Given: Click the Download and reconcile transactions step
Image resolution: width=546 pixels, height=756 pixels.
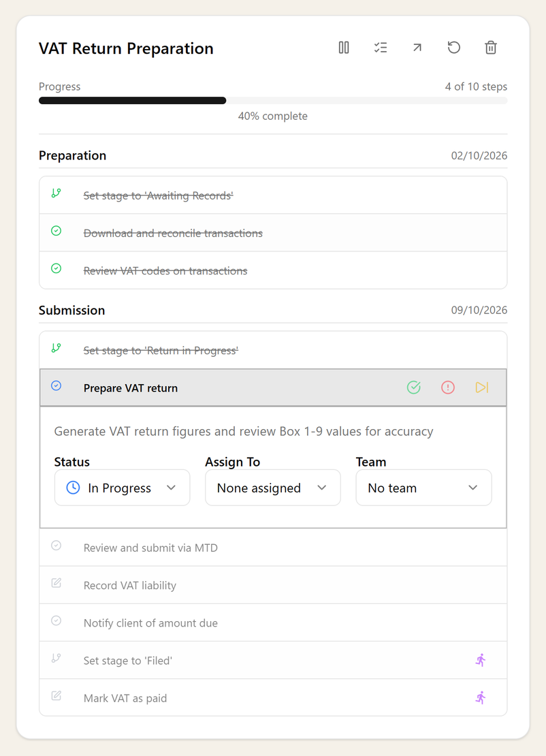Looking at the screenshot, I should [273, 233].
